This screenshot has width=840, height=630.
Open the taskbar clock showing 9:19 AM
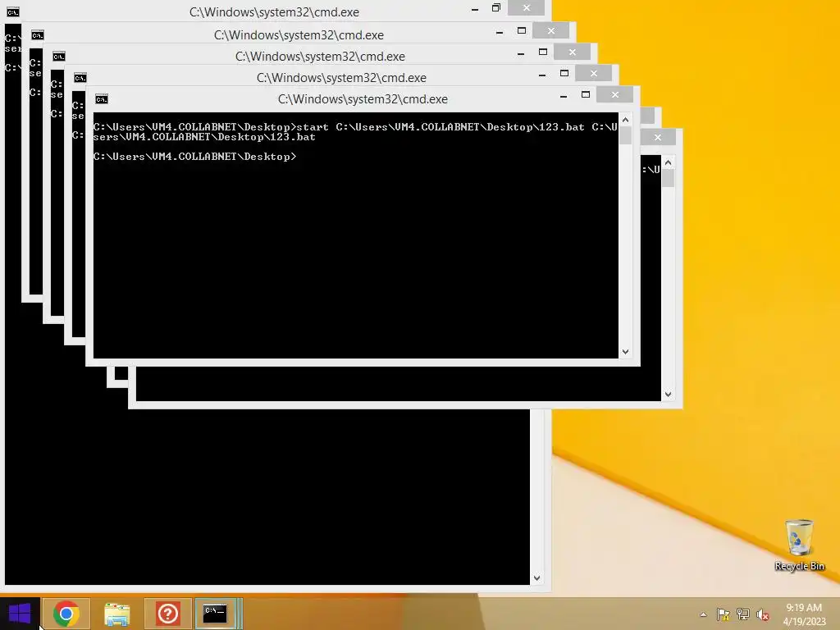point(804,614)
